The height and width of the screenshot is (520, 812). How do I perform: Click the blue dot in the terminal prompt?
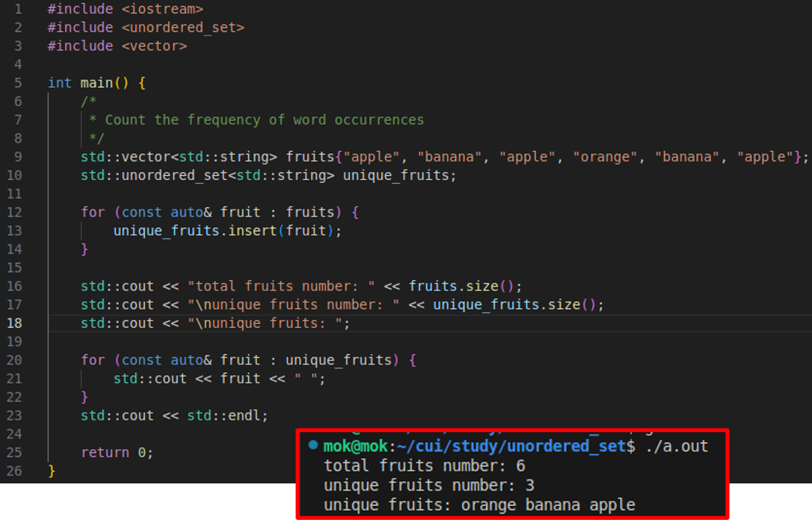click(312, 446)
